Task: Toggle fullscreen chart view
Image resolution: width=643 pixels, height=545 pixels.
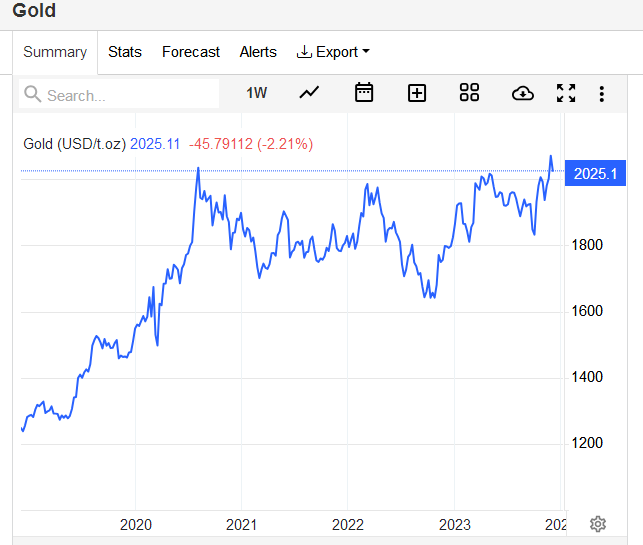Action: click(566, 93)
